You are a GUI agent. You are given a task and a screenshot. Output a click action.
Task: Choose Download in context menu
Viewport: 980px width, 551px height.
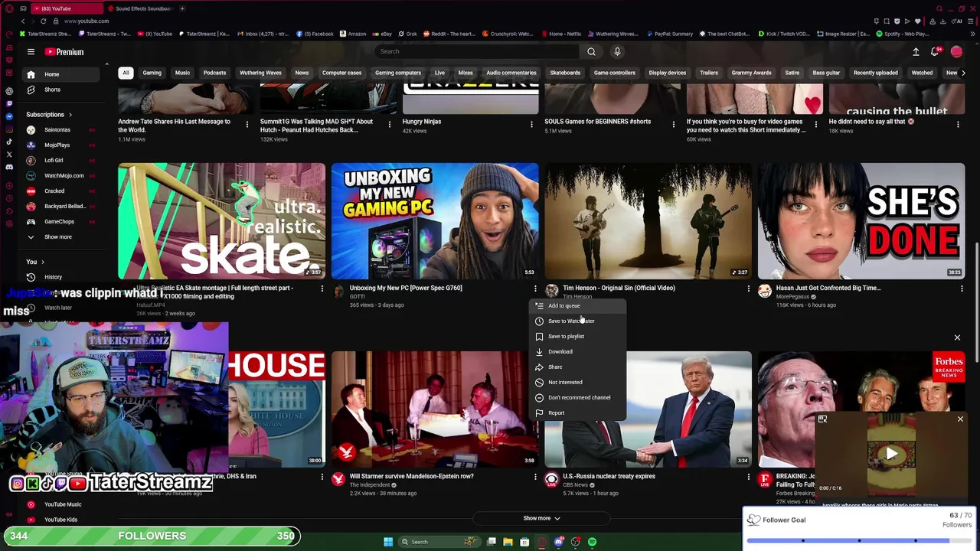pyautogui.click(x=579, y=351)
